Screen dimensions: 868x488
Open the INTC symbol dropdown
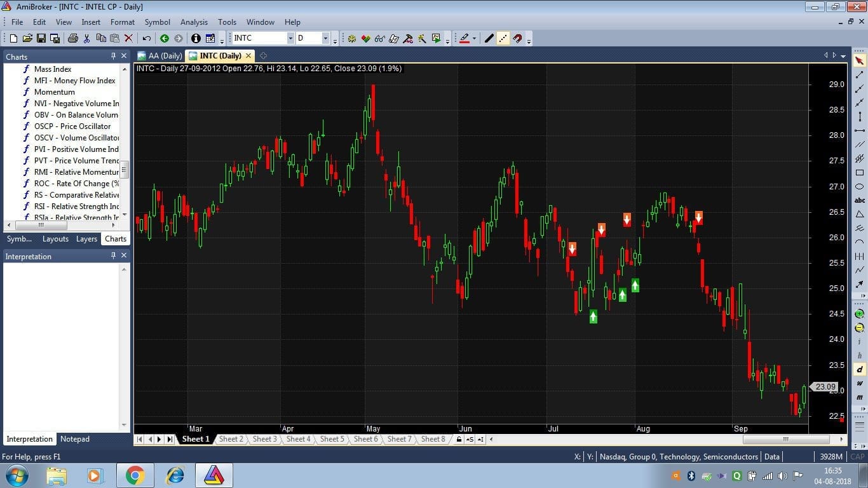point(290,38)
